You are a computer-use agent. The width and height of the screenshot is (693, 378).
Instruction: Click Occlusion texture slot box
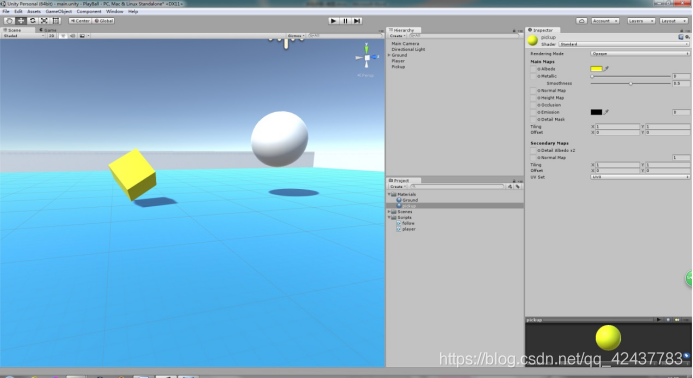[533, 105]
